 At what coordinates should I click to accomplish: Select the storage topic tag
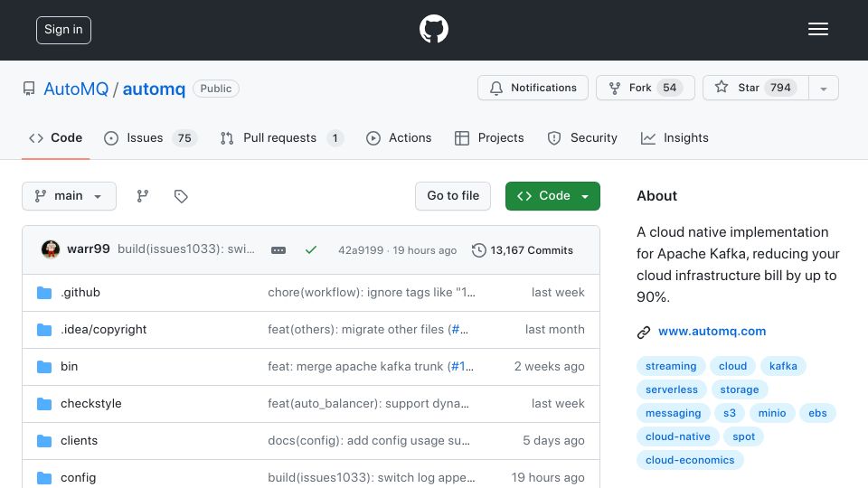pos(739,389)
